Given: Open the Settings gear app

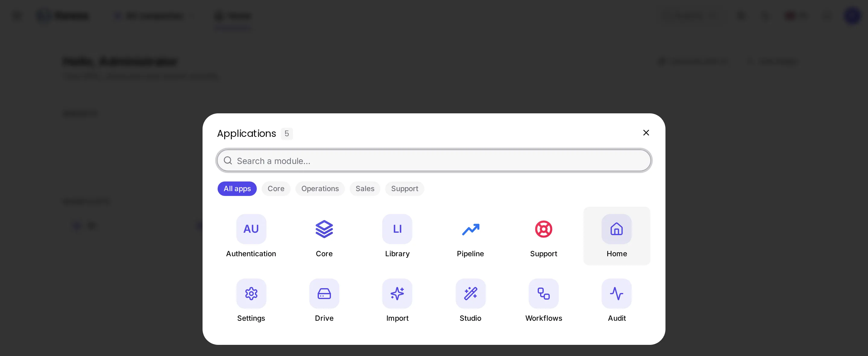Looking at the screenshot, I should (251, 300).
